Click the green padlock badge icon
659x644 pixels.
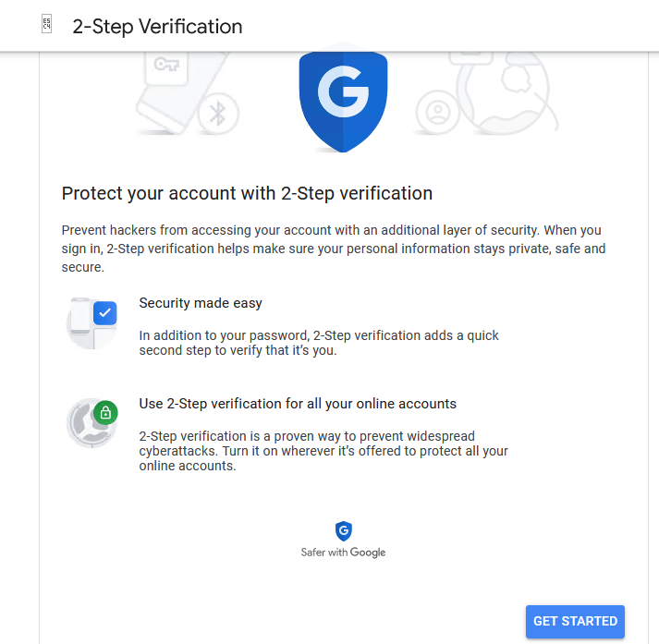coord(104,413)
